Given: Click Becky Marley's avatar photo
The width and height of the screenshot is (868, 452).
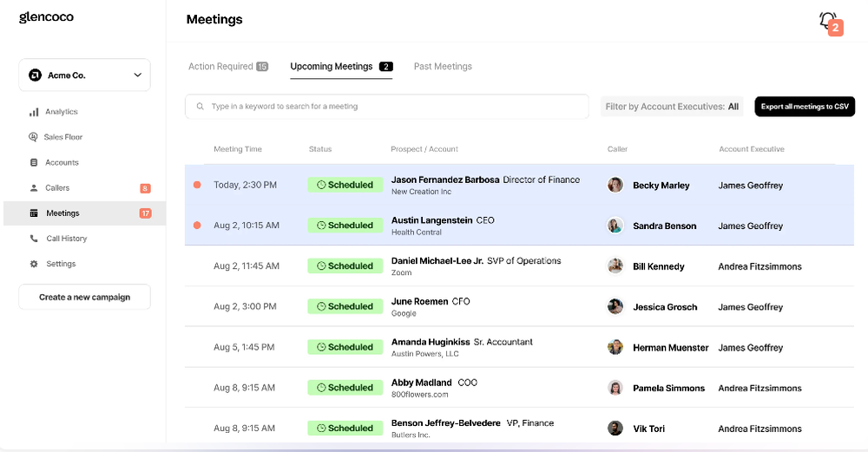Looking at the screenshot, I should 615,185.
